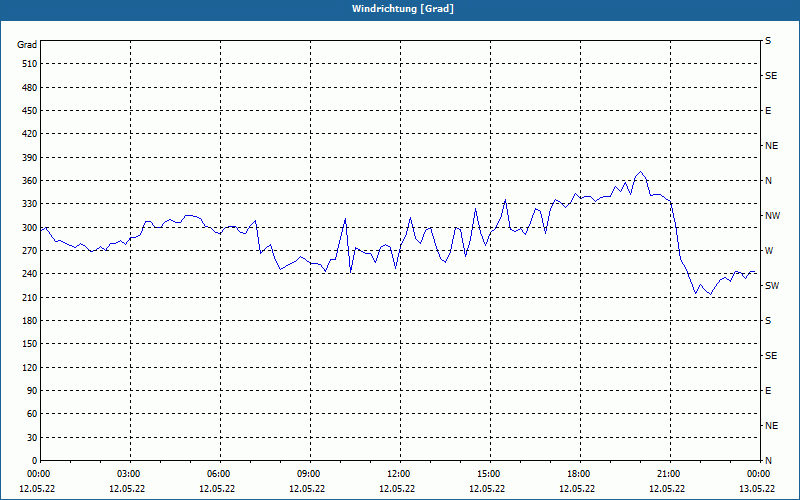Select the 480 value on the degree axis
The height and width of the screenshot is (500, 800).
point(30,88)
